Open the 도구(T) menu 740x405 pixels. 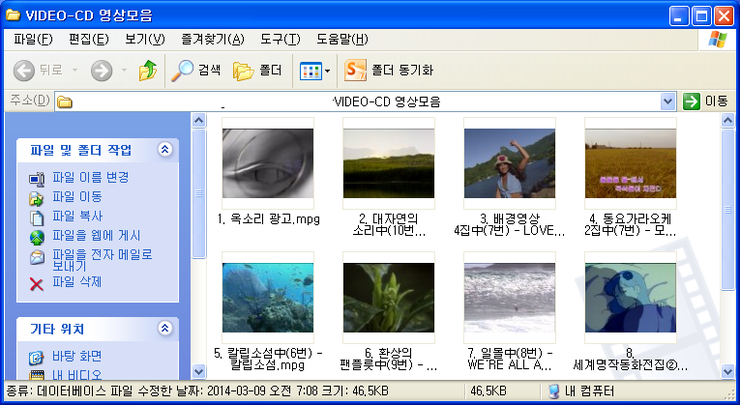pos(280,39)
